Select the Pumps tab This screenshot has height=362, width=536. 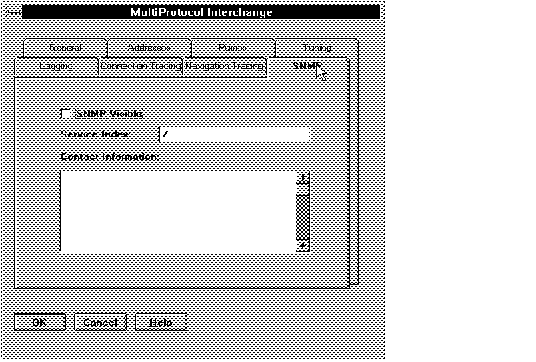[x=233, y=48]
